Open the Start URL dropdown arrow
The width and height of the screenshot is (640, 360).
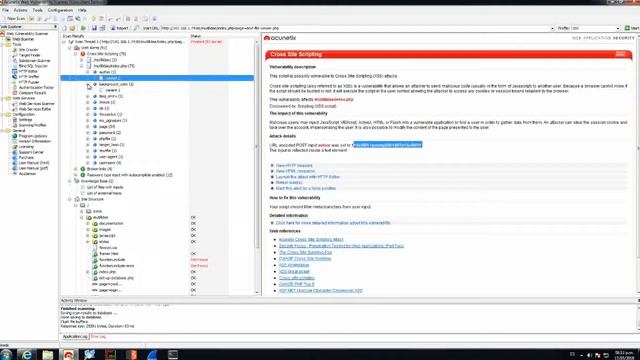552,28
